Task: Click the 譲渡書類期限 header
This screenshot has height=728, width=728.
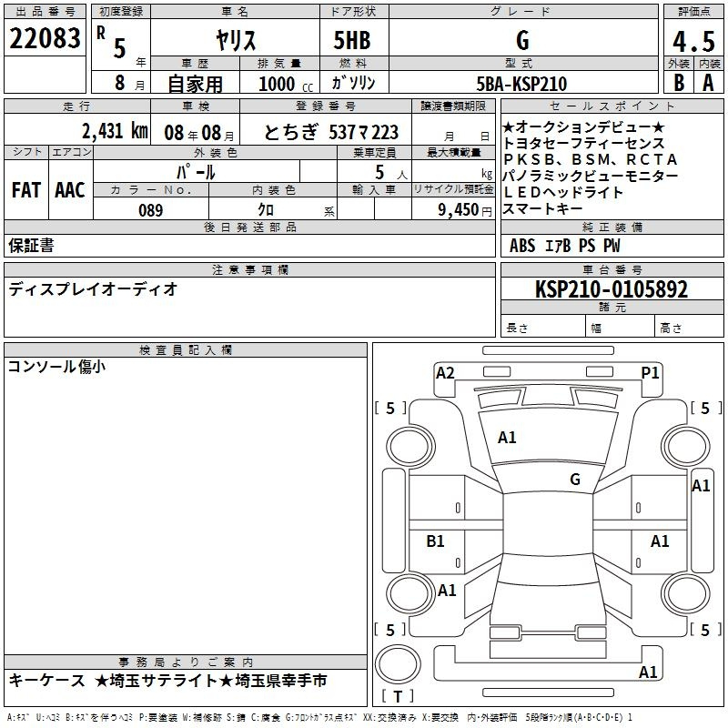Action: coord(453,106)
